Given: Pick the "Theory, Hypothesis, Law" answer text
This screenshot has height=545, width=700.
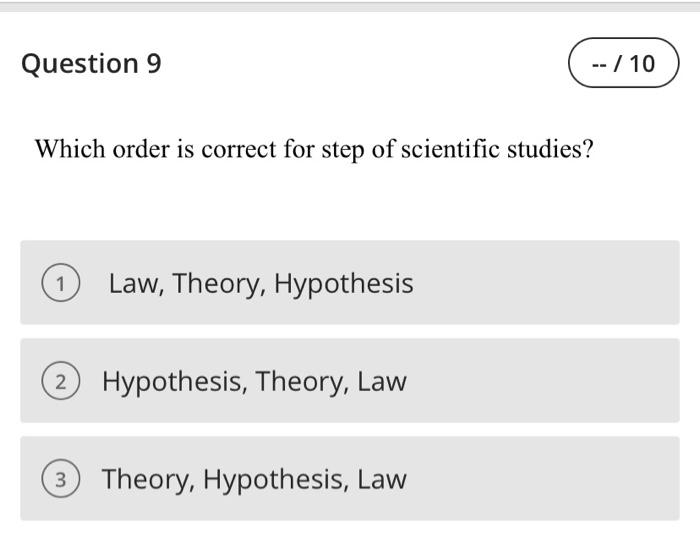Looking at the screenshot, I should click(254, 479).
